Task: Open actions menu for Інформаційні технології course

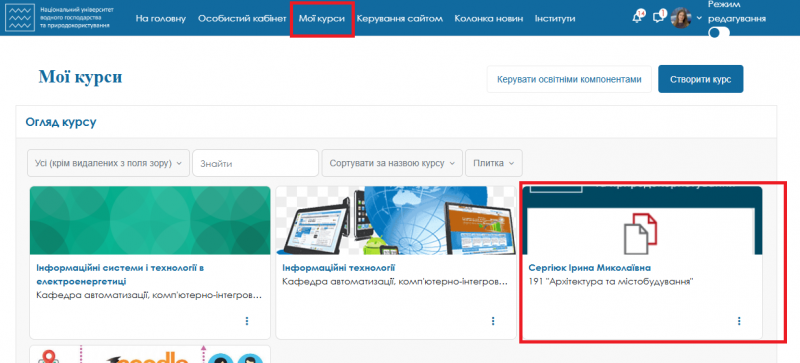Action: [x=493, y=321]
